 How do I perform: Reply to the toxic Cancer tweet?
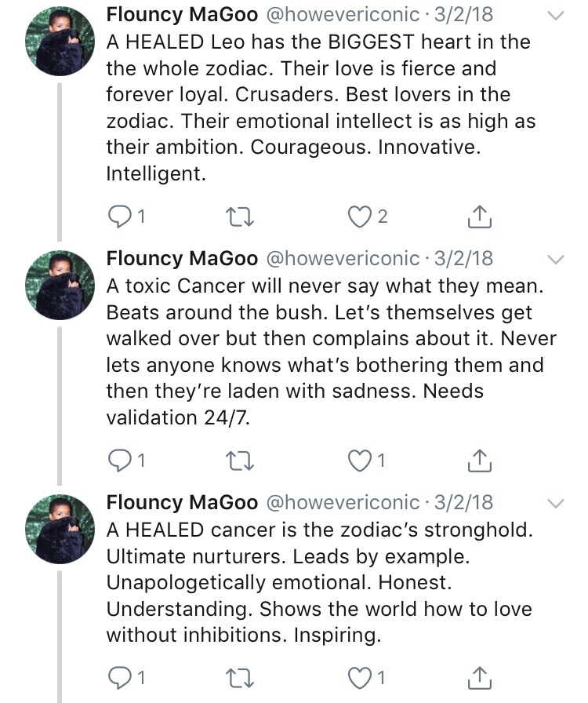coord(118,461)
